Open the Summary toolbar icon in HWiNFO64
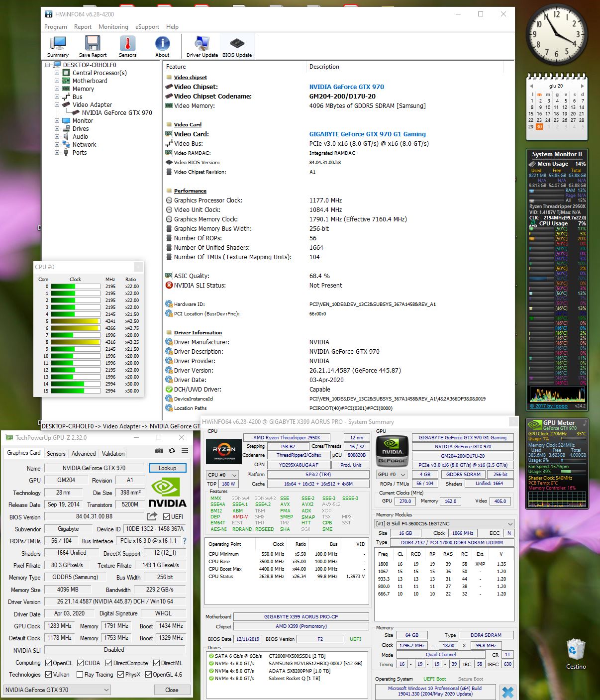This screenshot has height=700, width=600. (58, 47)
